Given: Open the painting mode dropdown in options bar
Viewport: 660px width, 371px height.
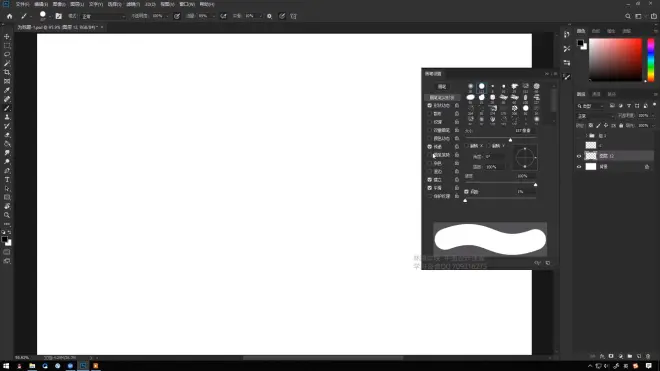Looking at the screenshot, I should pos(103,16).
